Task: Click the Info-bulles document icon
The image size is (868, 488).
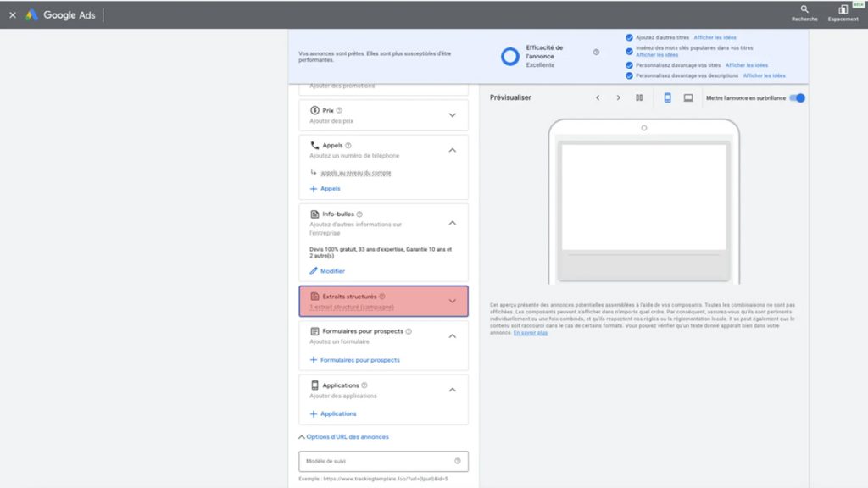Action: coord(314,214)
